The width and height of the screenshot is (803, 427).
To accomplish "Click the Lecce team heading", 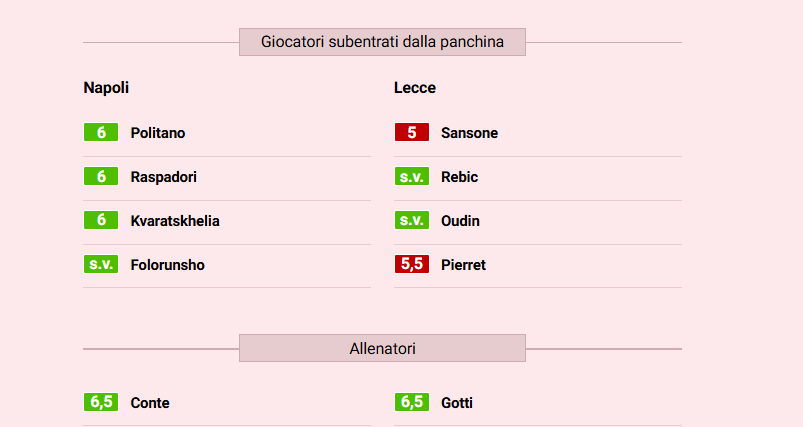I will (x=415, y=88).
